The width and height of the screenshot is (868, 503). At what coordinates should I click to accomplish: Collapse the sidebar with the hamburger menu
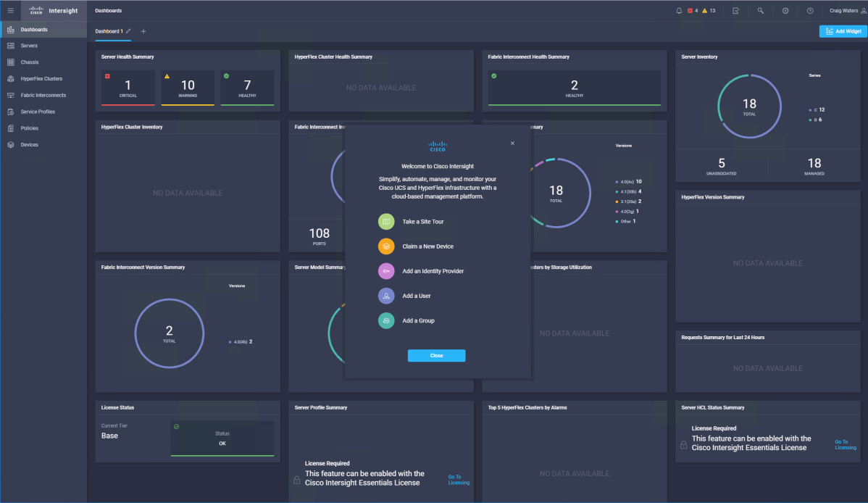point(10,10)
